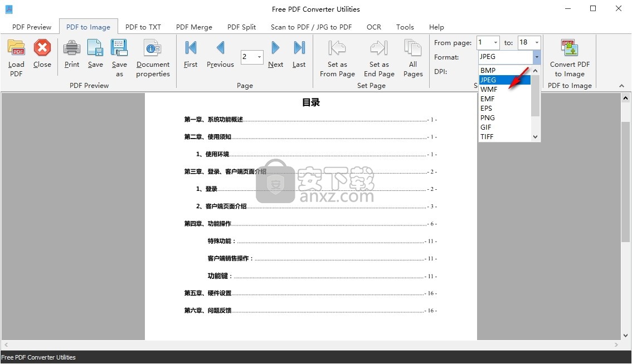
Task: Click the Save as icon
Action: 119,48
